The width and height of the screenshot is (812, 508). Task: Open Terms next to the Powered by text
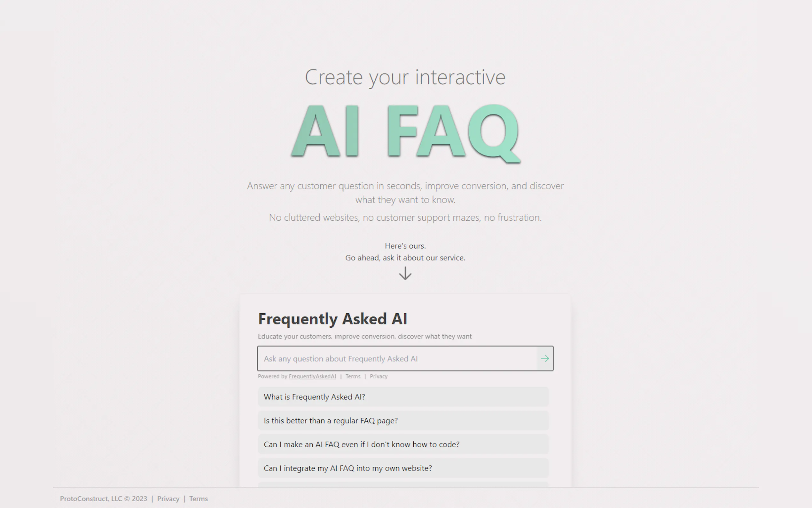pos(353,376)
